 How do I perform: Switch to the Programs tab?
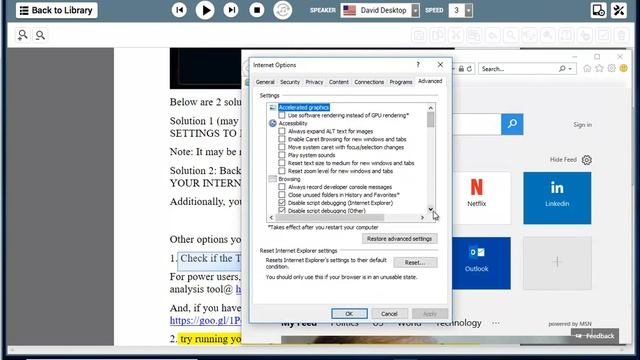pyautogui.click(x=401, y=82)
